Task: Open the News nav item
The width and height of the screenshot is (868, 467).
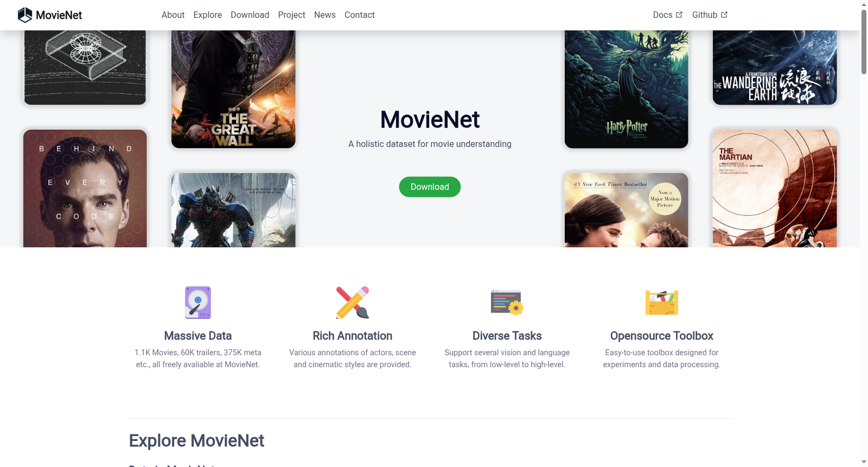Action: (325, 15)
